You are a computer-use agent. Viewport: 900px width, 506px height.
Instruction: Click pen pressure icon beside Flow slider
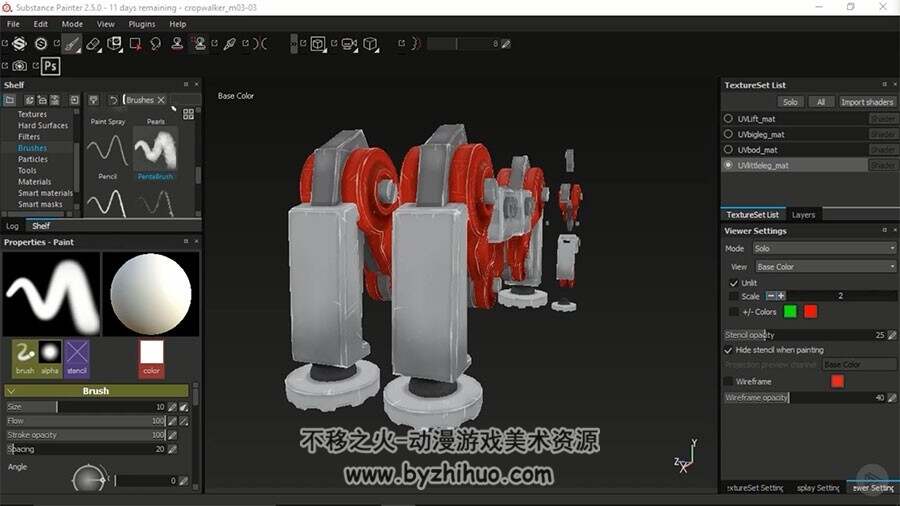pyautogui.click(x=172, y=421)
